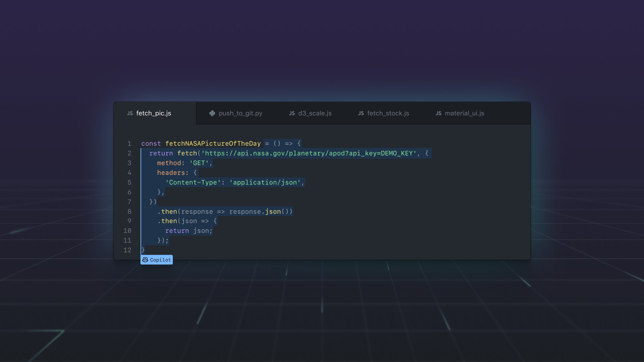Viewport: 644px width, 362px height.
Task: Click the JS icon beside material_ui.js
Action: (439, 113)
